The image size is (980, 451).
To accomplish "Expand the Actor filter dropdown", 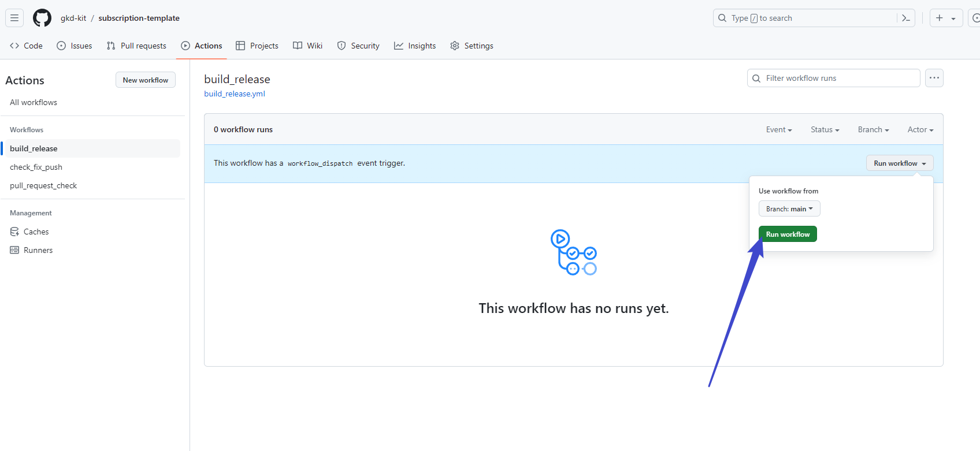I will tap(920, 129).
